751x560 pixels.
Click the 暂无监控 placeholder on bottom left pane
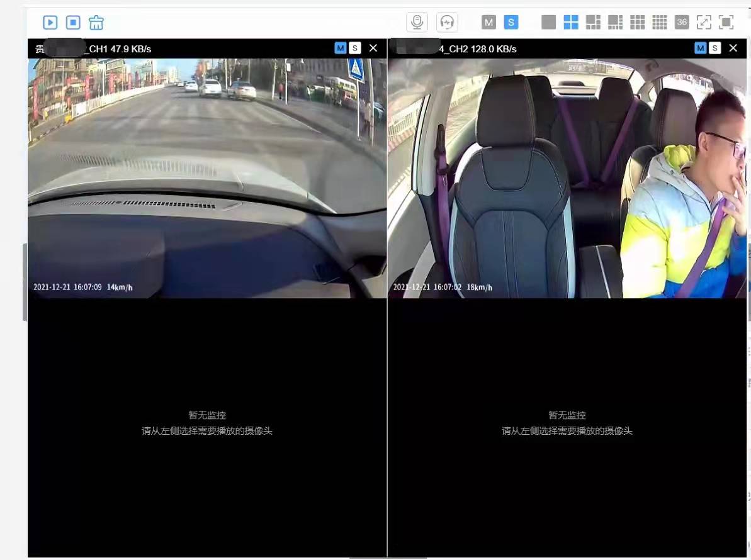point(207,415)
